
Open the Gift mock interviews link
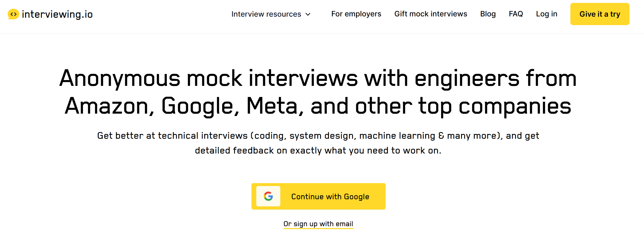click(430, 14)
